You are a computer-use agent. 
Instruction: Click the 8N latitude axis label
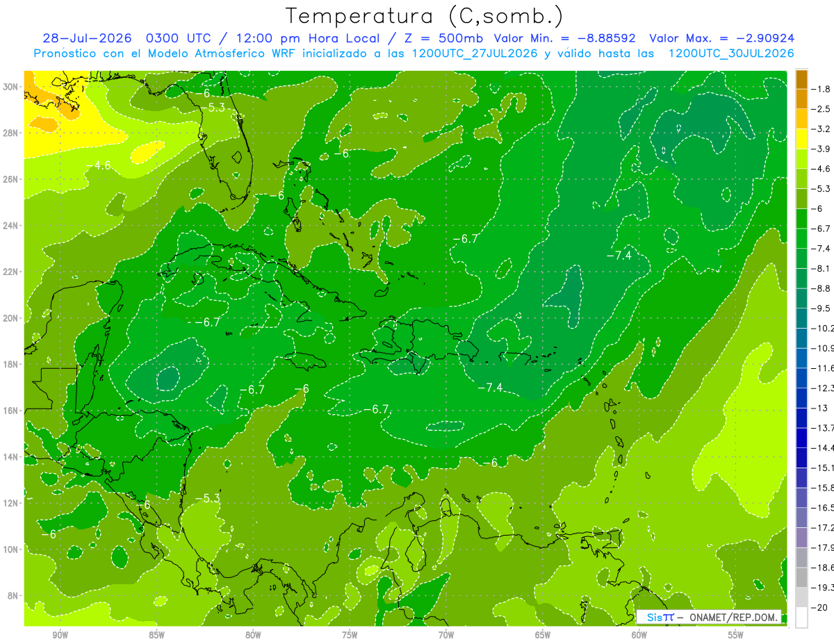[14, 595]
